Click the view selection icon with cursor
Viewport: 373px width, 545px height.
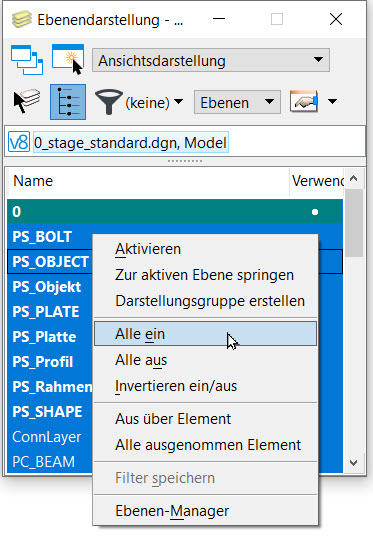pos(68,59)
